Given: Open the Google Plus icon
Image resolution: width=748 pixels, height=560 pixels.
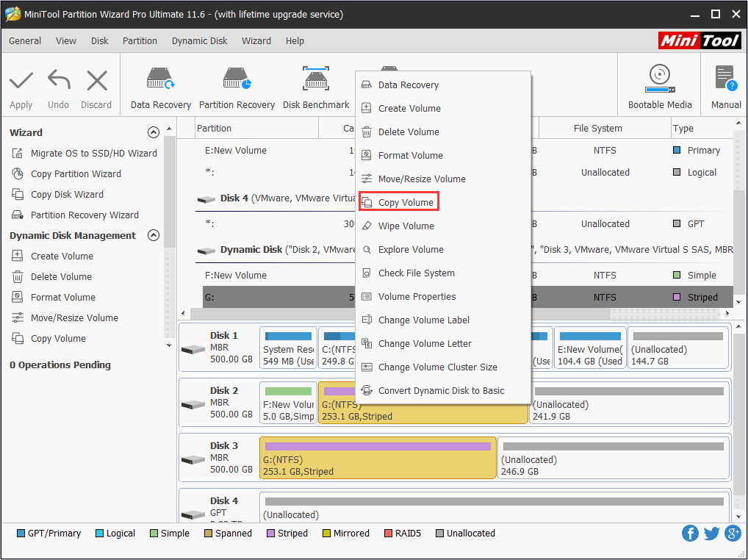Looking at the screenshot, I should point(733,533).
